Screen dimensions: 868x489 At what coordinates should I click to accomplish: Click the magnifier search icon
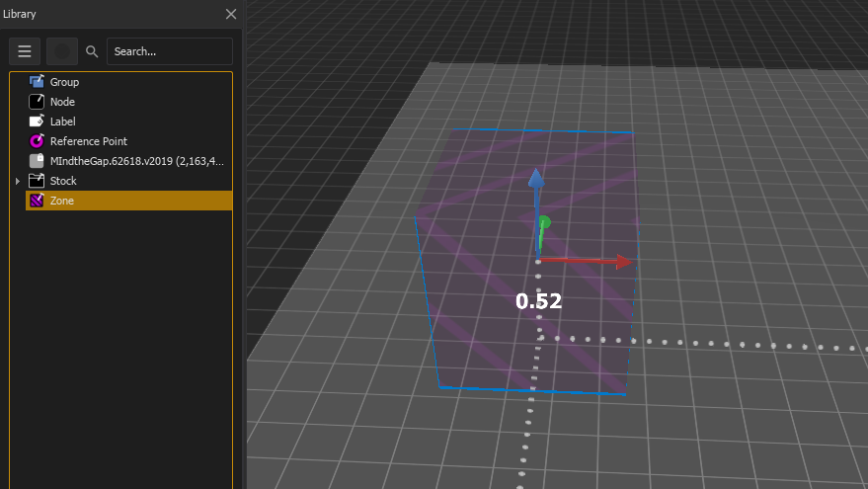click(x=92, y=51)
